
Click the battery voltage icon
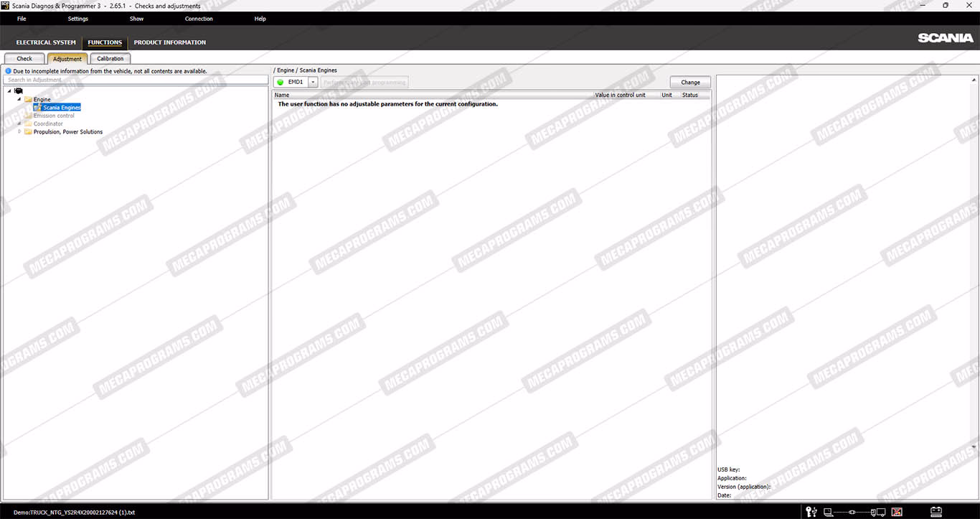pos(936,512)
